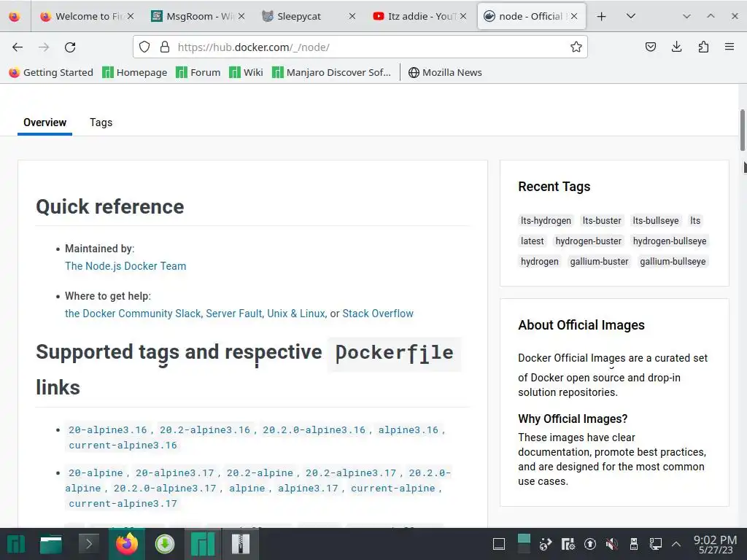Image resolution: width=747 pixels, height=560 pixels.
Task: Open a new tab with plus
Action: pyautogui.click(x=601, y=16)
